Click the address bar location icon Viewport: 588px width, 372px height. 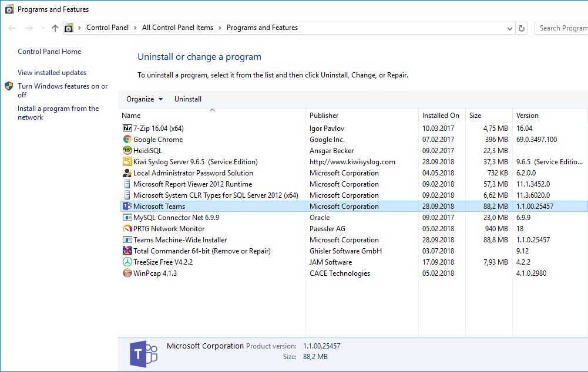click(x=69, y=28)
